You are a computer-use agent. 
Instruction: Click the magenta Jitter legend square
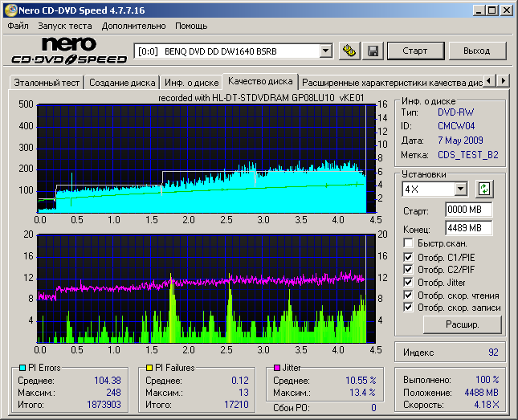click(x=277, y=368)
